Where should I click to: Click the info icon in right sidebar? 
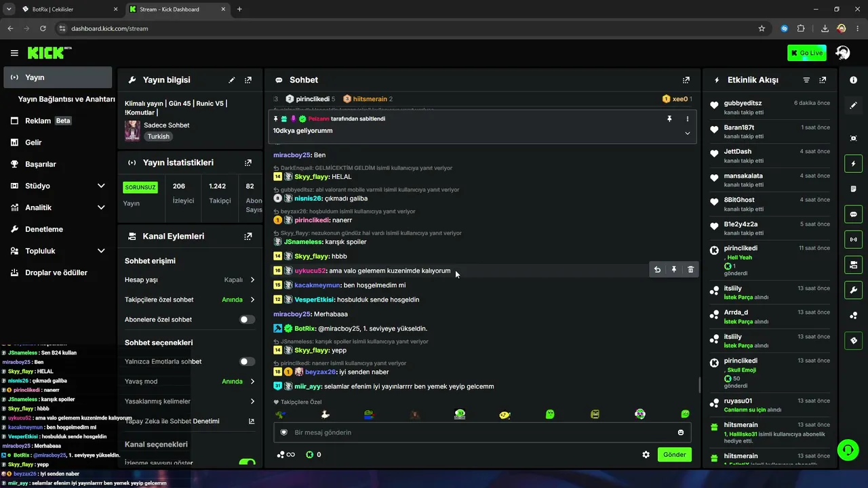(853, 80)
